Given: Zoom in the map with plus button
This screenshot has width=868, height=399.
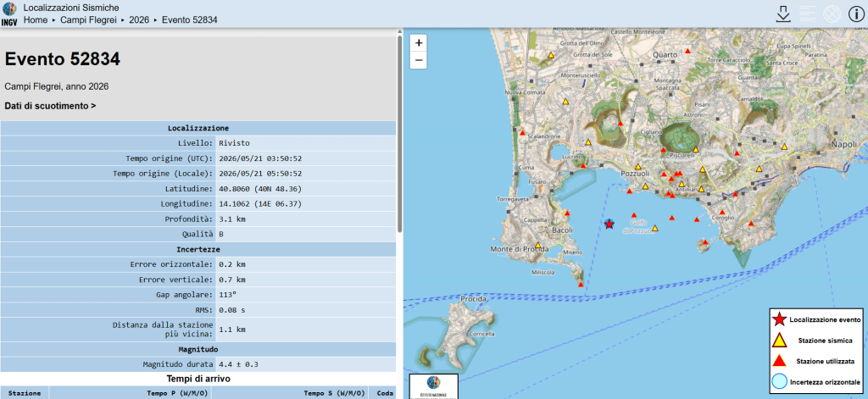Looking at the screenshot, I should pyautogui.click(x=419, y=42).
